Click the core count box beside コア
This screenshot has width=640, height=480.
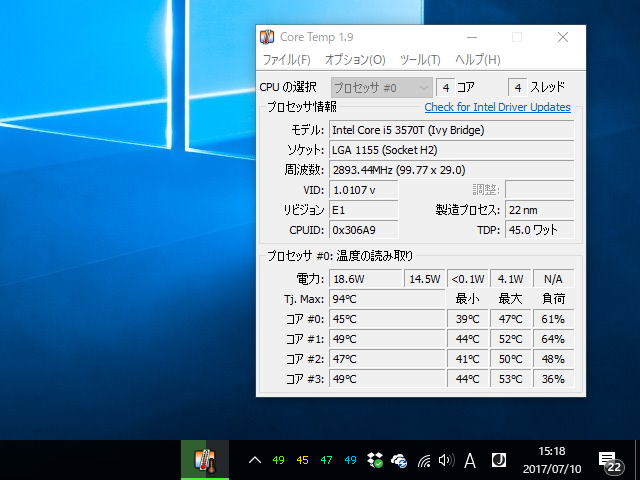[446, 88]
